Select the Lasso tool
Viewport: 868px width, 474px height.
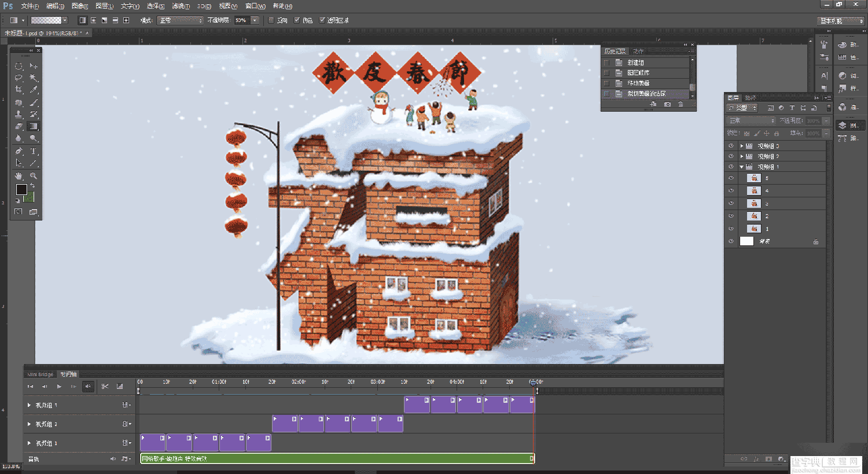(19, 78)
